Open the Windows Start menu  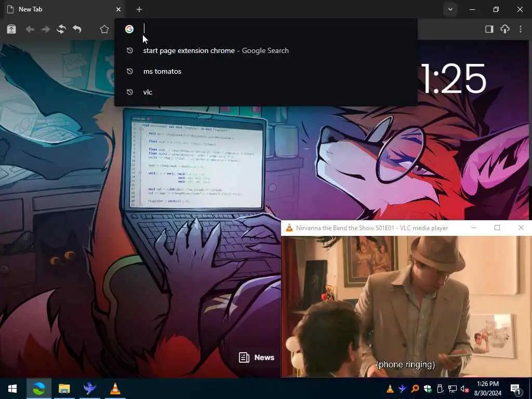[x=12, y=389]
